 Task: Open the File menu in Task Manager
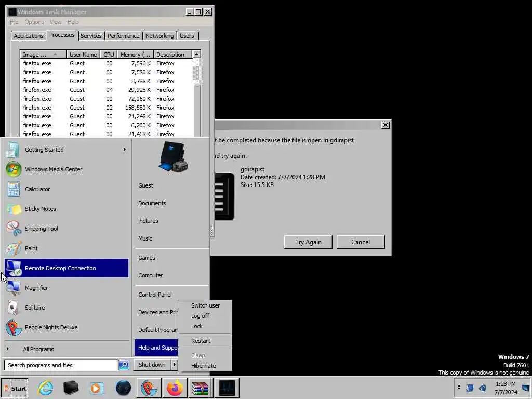14,22
